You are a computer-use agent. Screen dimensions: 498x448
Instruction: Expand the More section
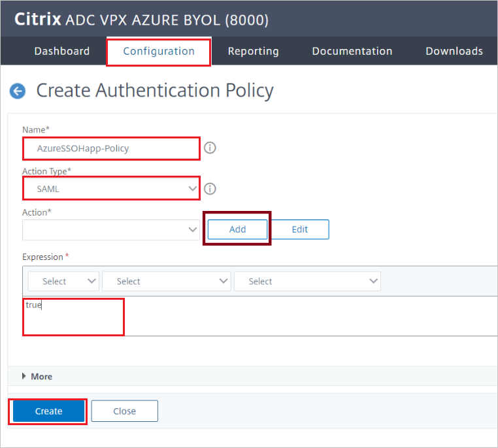(37, 377)
